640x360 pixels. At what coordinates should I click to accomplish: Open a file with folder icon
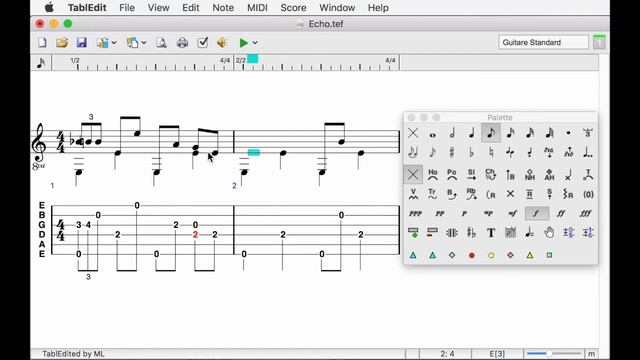tap(62, 42)
